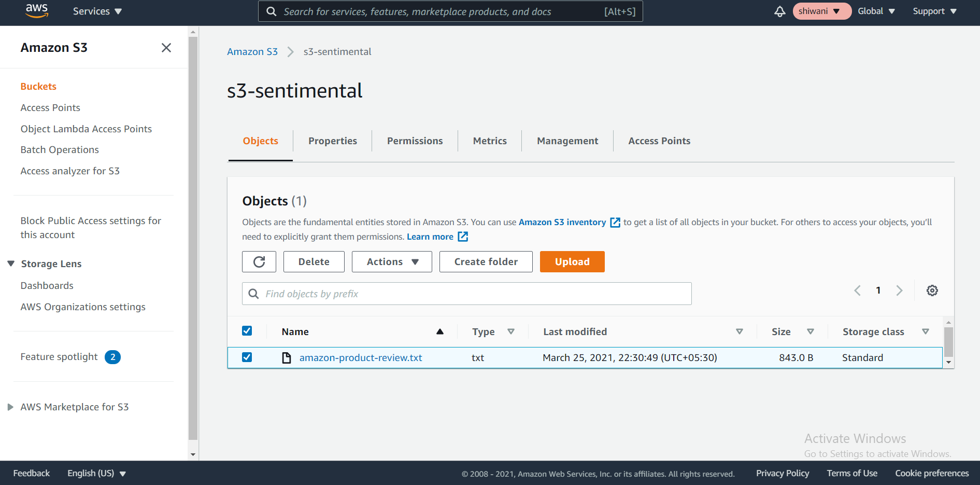This screenshot has height=485, width=980.
Task: Sort by Type column arrow
Action: pos(511,331)
